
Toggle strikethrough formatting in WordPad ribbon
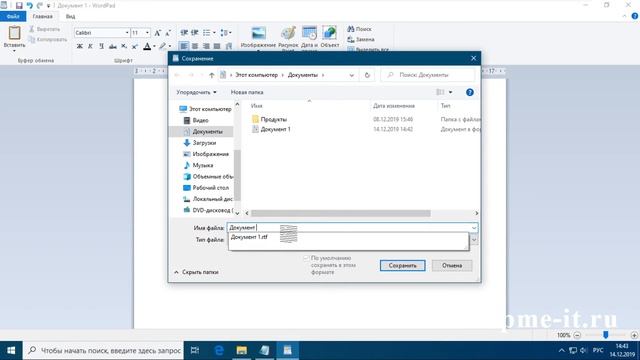pyautogui.click(x=113, y=47)
